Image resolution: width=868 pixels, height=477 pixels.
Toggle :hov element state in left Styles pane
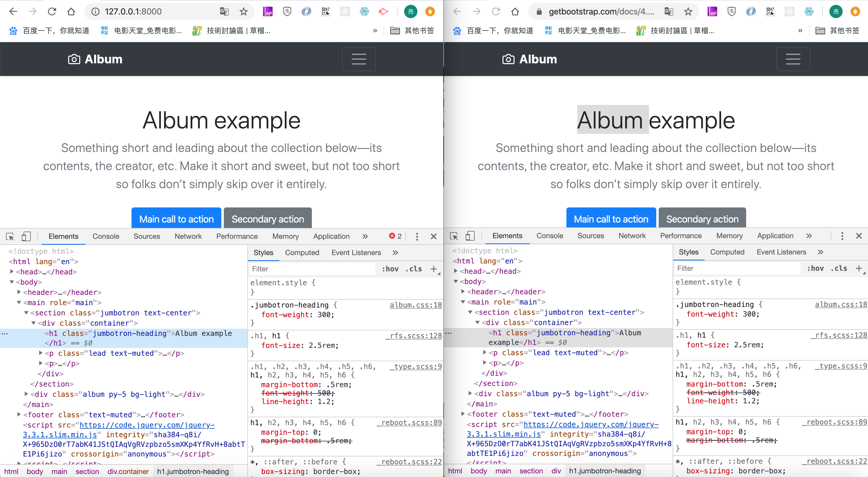(390, 269)
